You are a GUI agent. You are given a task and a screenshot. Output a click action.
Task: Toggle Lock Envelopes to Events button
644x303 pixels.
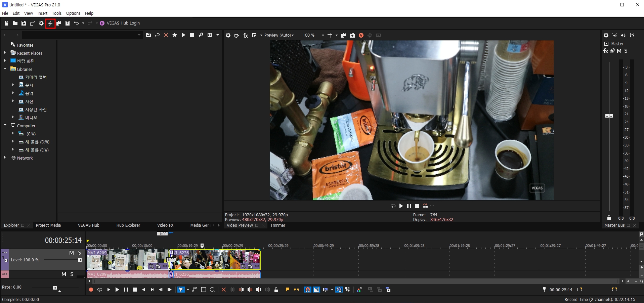(339, 290)
